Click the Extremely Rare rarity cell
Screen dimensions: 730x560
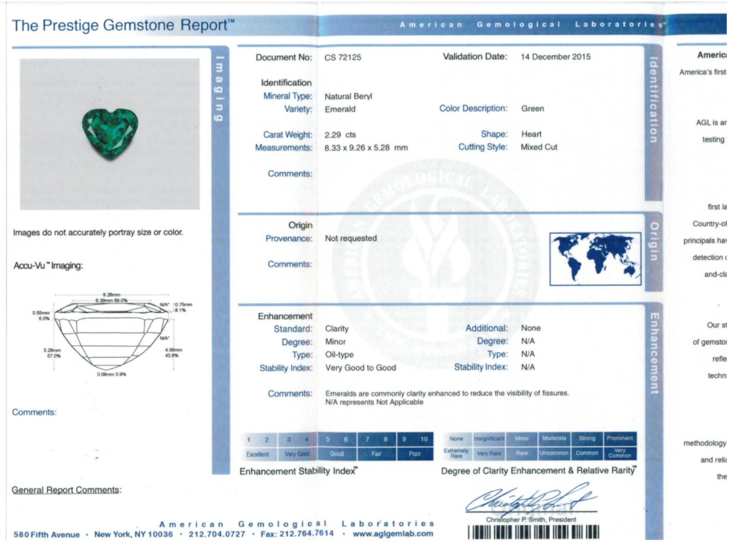(x=456, y=453)
